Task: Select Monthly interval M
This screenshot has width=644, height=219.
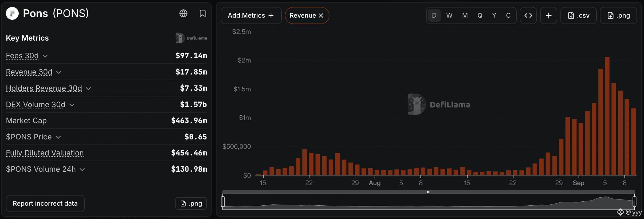Action: (x=465, y=15)
